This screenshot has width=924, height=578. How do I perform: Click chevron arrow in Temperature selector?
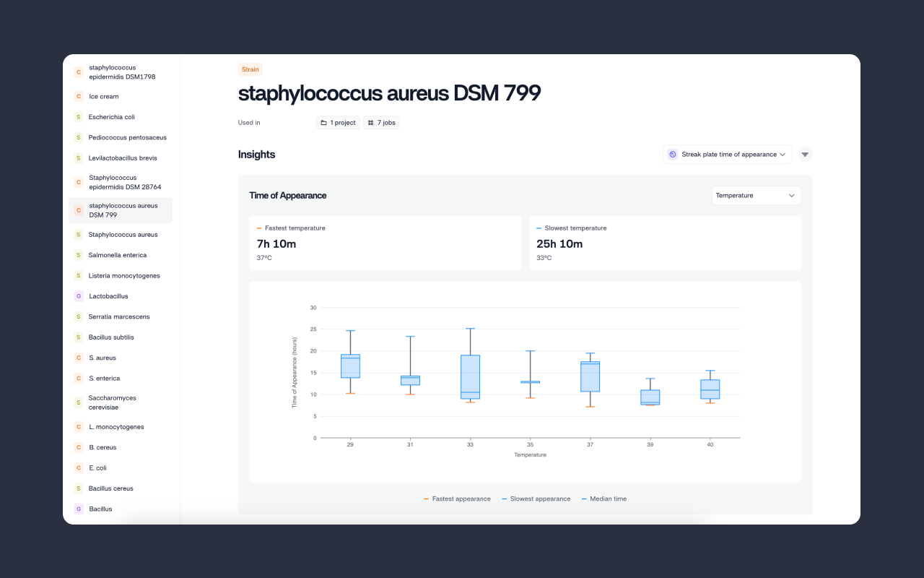pos(791,196)
